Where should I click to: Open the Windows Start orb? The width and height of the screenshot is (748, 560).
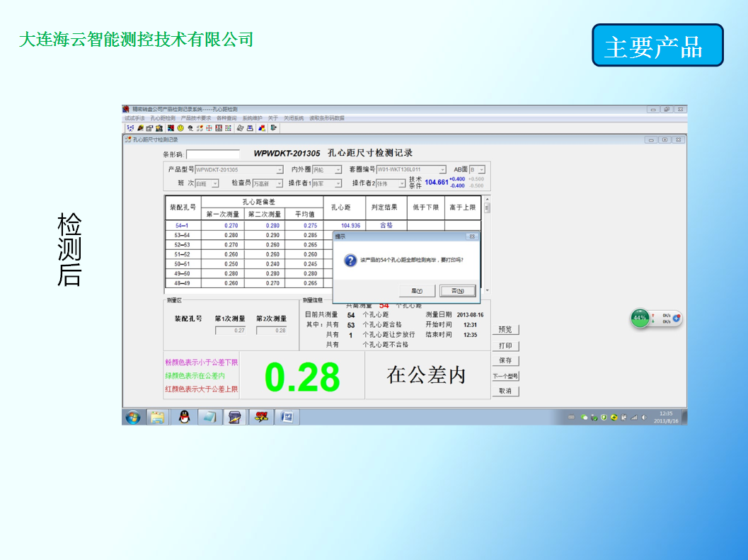point(133,417)
